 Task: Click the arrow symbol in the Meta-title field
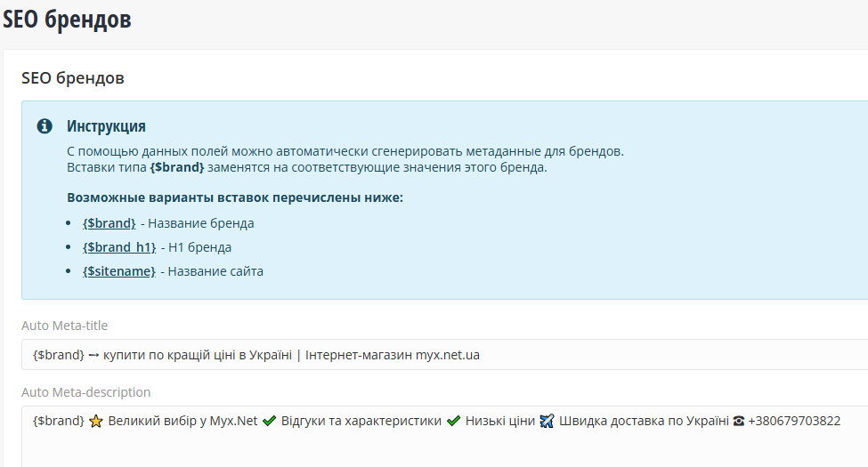tap(93, 355)
